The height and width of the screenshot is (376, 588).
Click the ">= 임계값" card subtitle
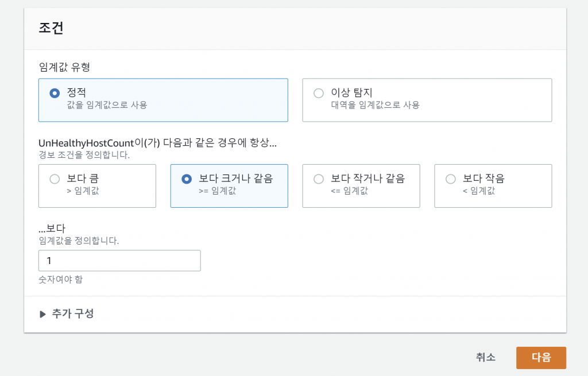(217, 191)
